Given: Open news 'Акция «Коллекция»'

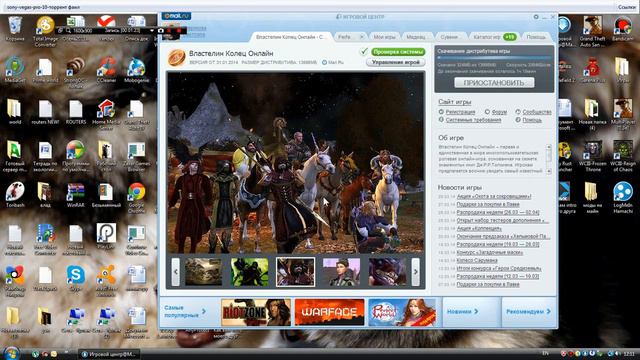Looking at the screenshot, I should 479,229.
